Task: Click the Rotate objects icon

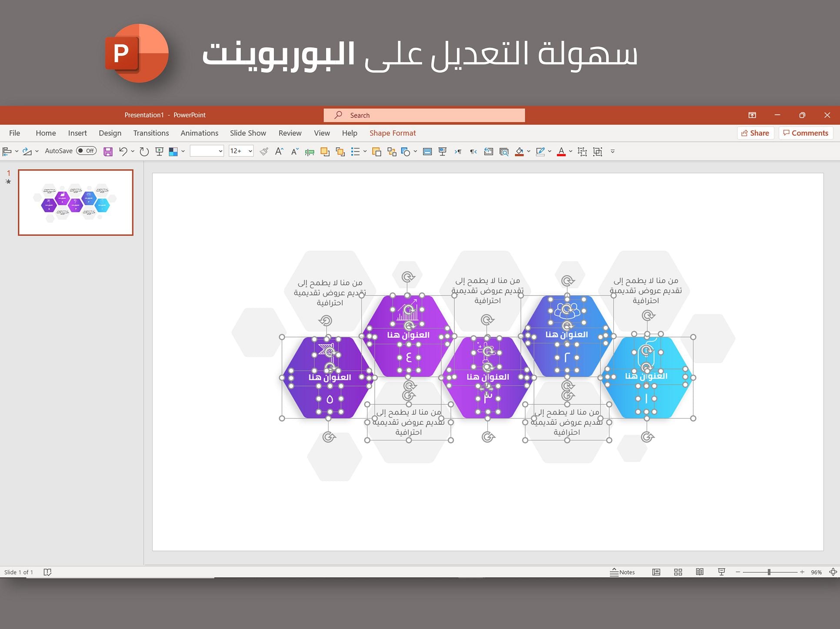Action: click(27, 151)
